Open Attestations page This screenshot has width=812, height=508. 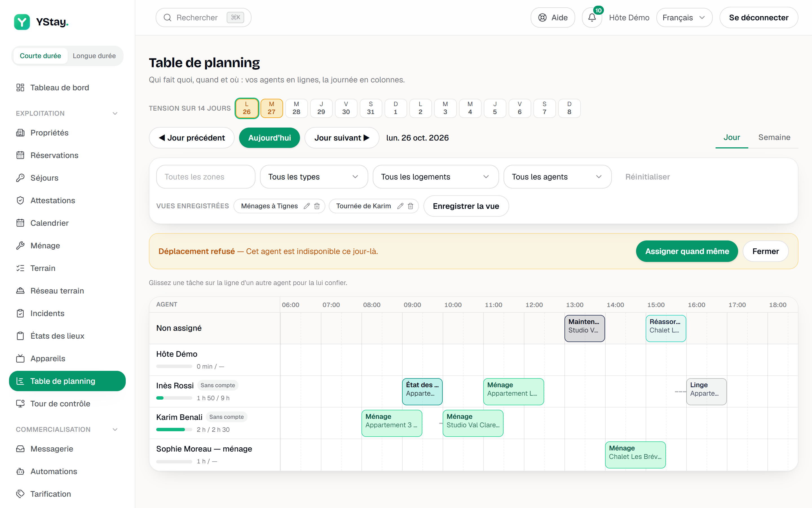67,200
